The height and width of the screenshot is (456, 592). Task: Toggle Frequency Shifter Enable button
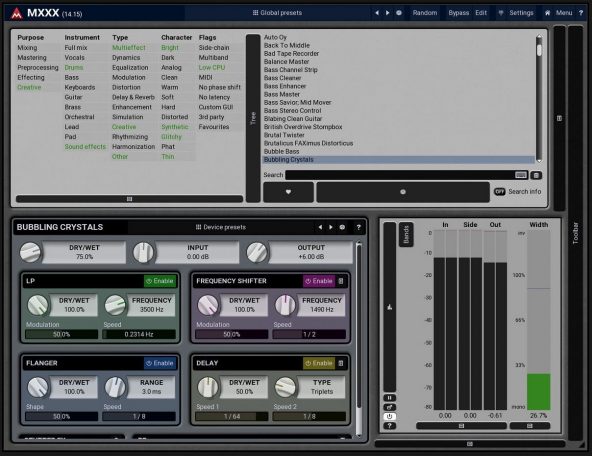[x=319, y=281]
